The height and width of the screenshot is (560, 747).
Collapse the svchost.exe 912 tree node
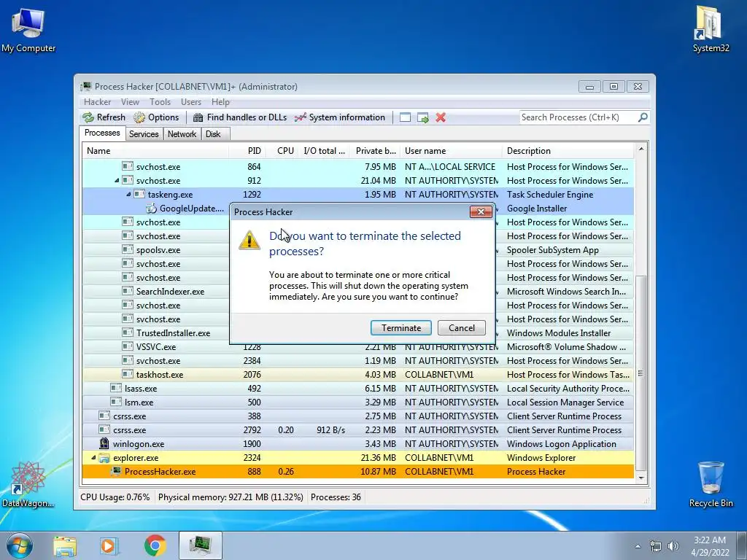[117, 181]
